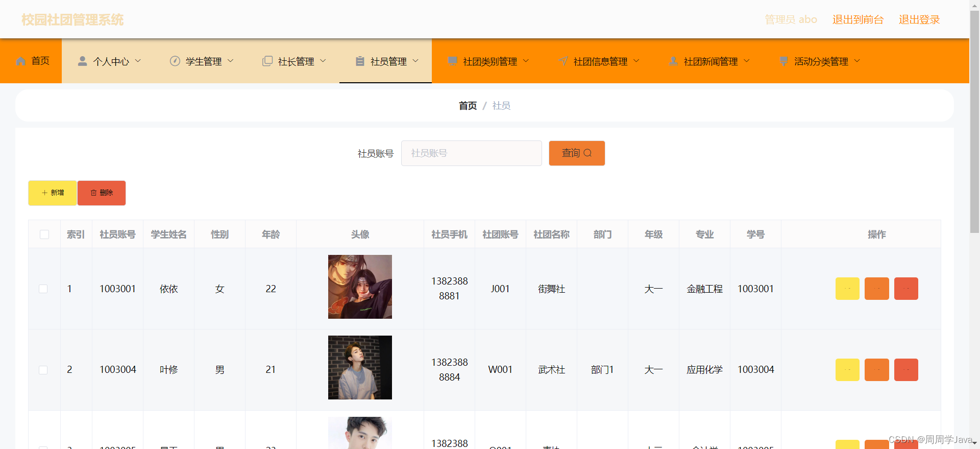Screen dimensions: 980x449
Task: Click the monitor icon for 社团类别管理
Action: 452,61
